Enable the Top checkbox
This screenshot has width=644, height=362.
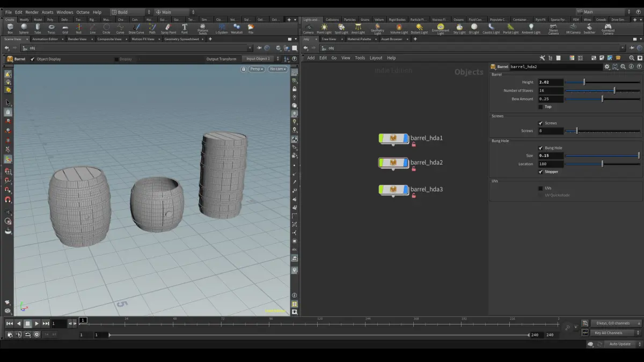[541, 107]
